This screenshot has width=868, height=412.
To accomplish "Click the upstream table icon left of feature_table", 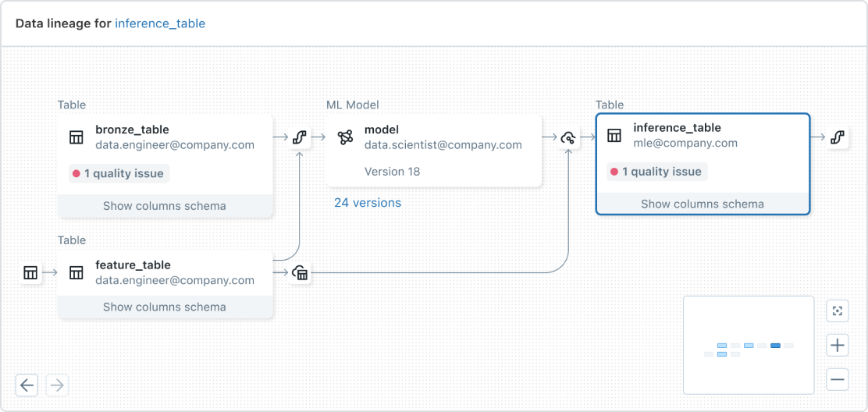I will click(x=30, y=272).
